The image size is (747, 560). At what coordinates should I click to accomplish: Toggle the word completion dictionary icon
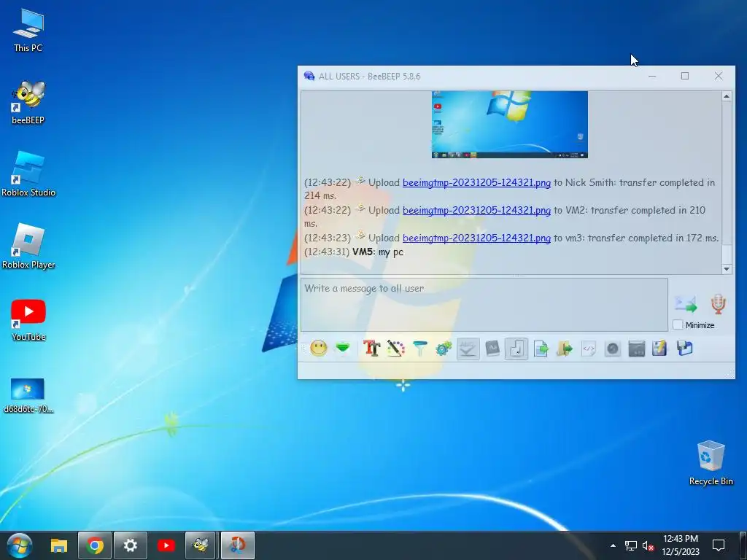[492, 349]
